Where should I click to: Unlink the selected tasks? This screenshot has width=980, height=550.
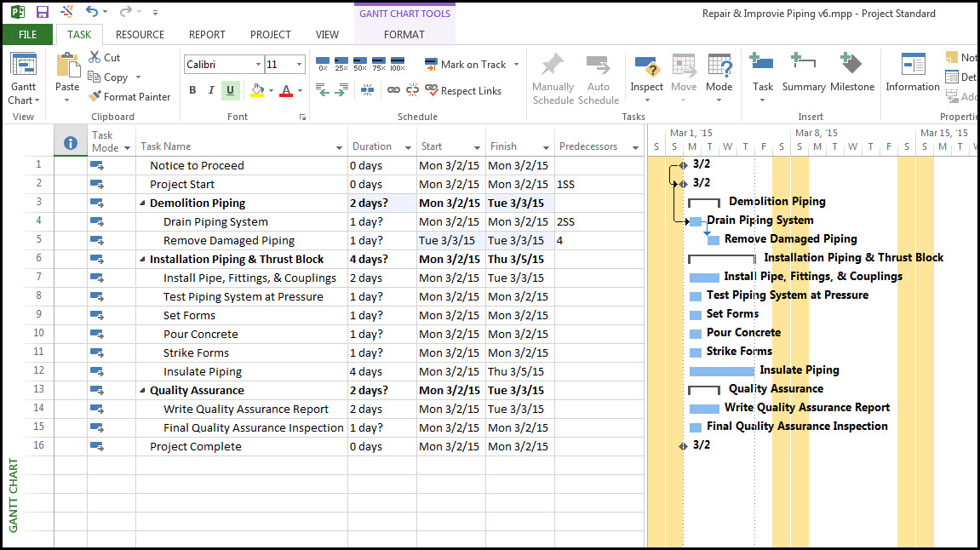coord(413,90)
